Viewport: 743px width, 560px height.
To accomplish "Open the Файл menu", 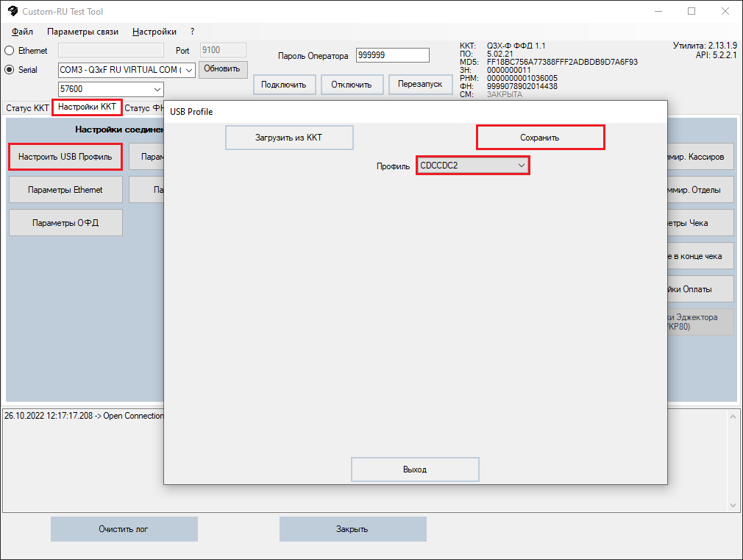I will [x=22, y=32].
